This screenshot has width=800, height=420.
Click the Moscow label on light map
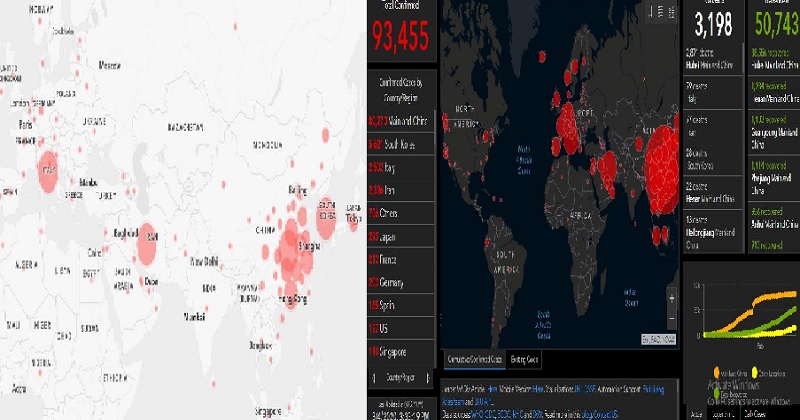110,65
